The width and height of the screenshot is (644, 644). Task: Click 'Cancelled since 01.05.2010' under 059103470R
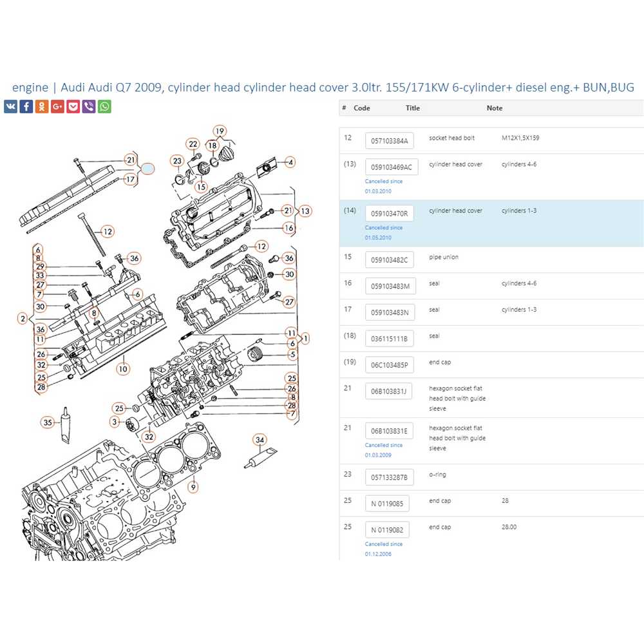coord(384,232)
